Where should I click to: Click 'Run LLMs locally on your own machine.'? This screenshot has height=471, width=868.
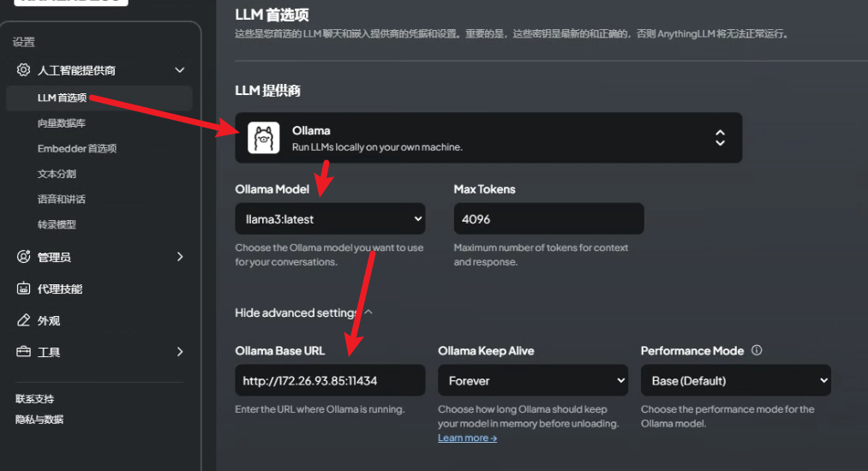coord(377,147)
